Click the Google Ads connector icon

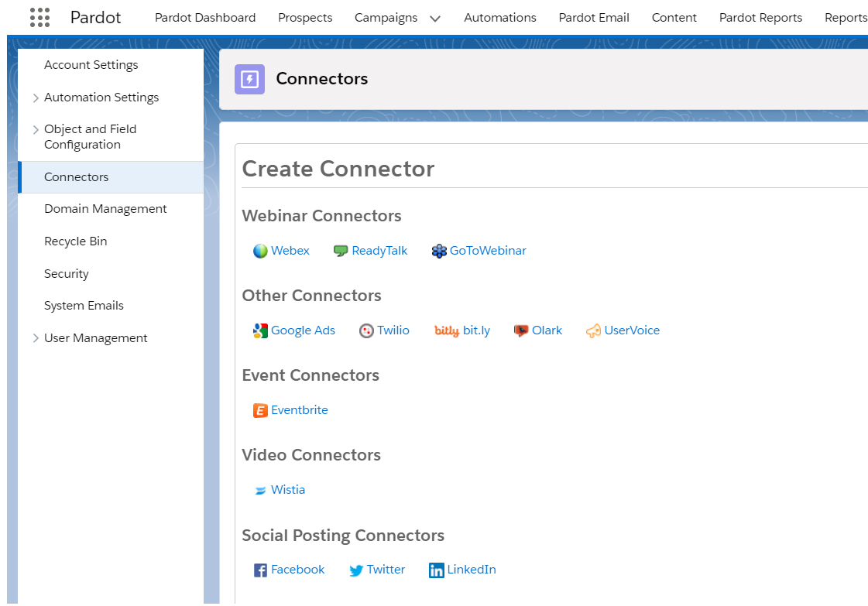262,330
